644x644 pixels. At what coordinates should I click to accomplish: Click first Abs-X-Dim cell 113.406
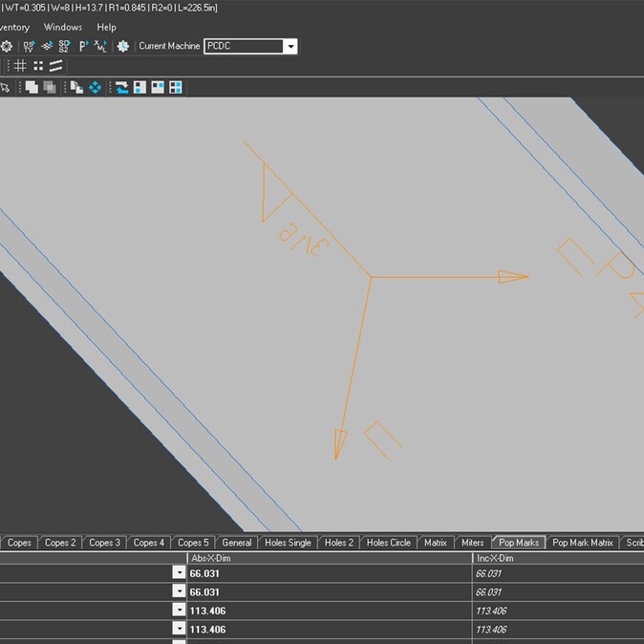click(330, 611)
